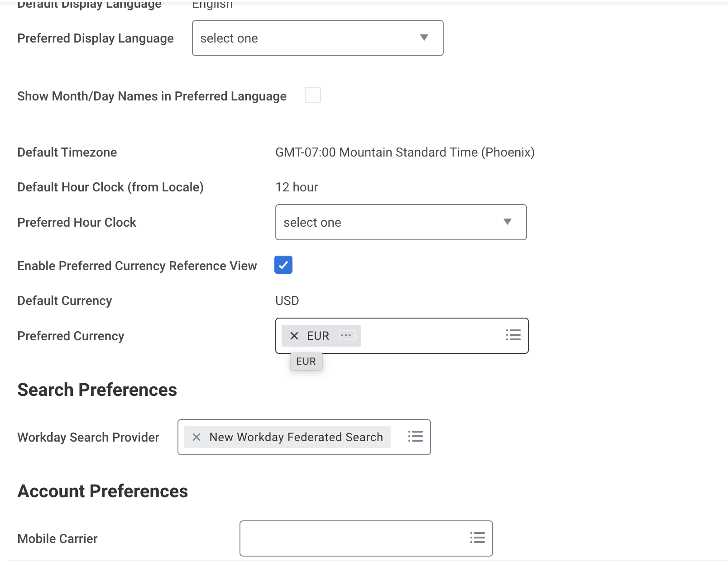The width and height of the screenshot is (728, 562).
Task: Click the Account Preferences section heading
Action: point(102,491)
